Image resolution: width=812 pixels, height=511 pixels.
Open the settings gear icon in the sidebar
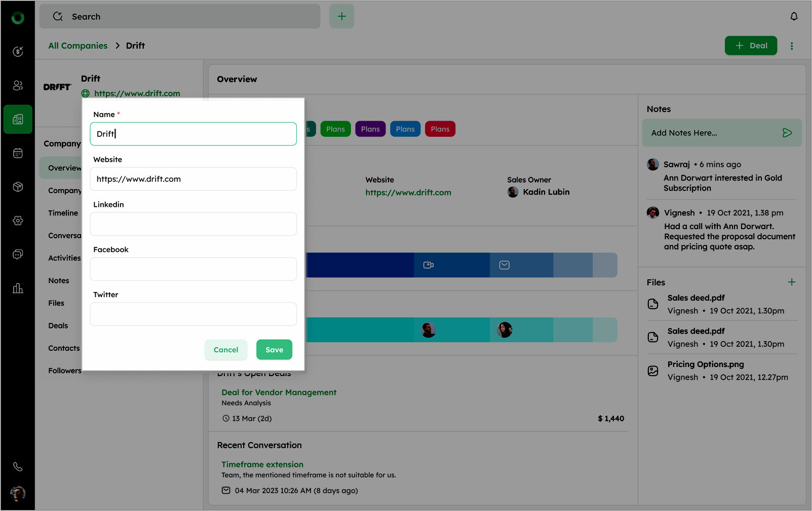(x=18, y=221)
